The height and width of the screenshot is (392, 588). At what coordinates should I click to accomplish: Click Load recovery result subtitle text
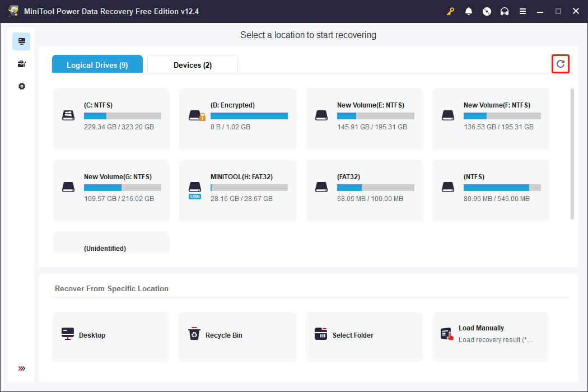click(x=496, y=339)
